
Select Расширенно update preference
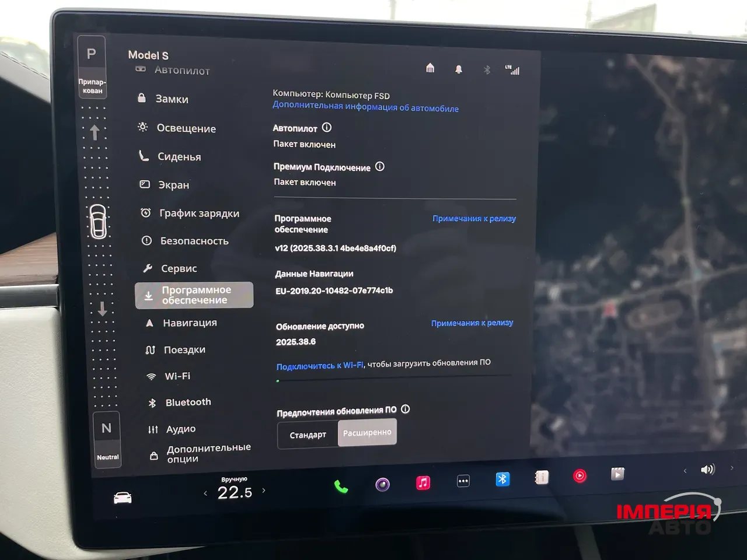coord(367,433)
